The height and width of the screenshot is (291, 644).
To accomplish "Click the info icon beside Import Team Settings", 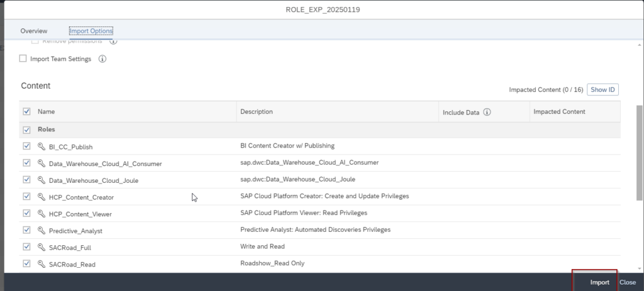I will pyautogui.click(x=103, y=59).
